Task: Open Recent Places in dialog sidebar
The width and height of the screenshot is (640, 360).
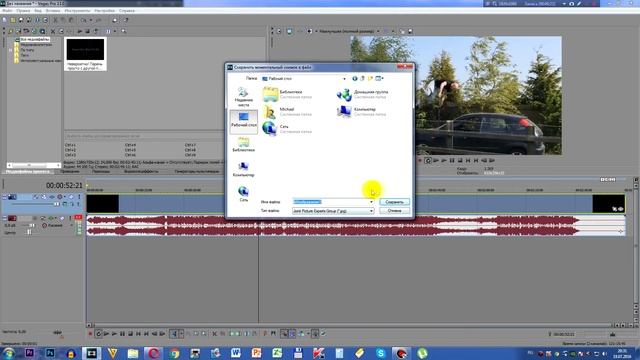Action: (243, 97)
